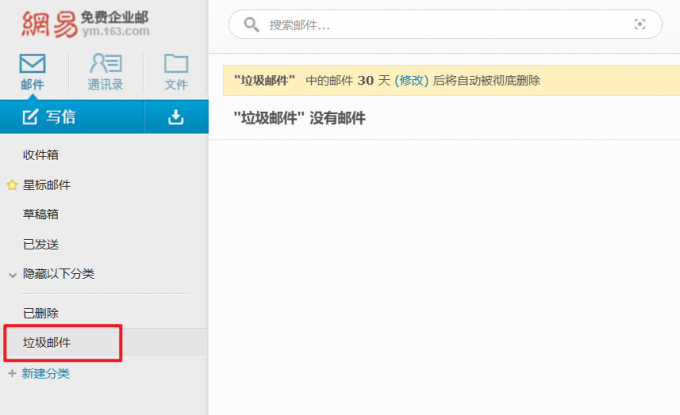Focus the 搜索邮件 search field
This screenshot has width=680, height=415.
(x=447, y=25)
